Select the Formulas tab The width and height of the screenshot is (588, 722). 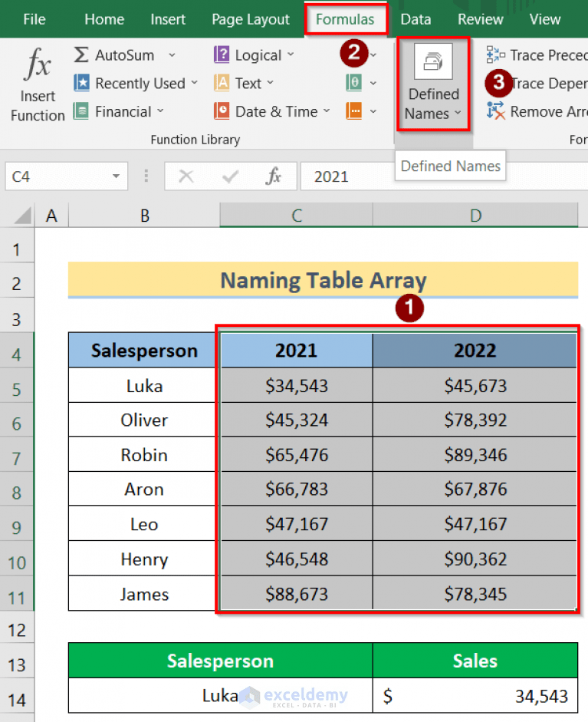(345, 19)
